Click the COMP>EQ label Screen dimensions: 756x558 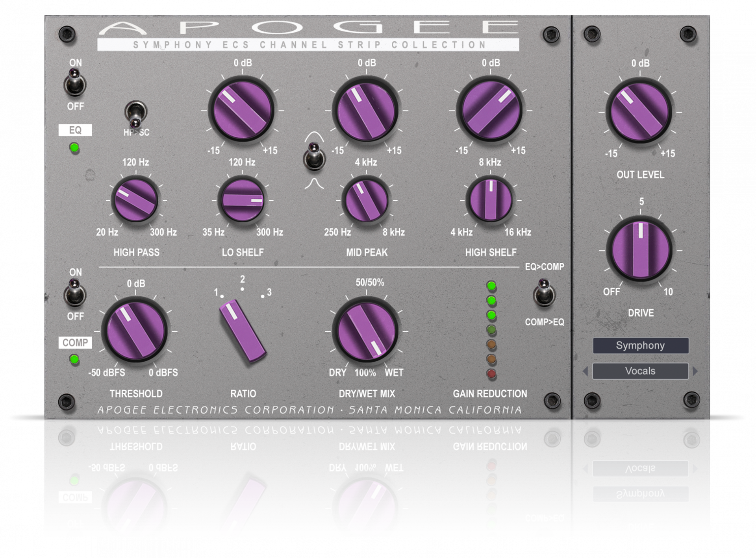pos(544,322)
